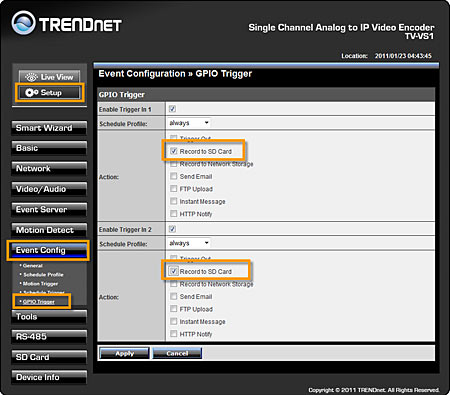Open Trigger In 2 Schedule Profile dropdown
Viewport: 450px width, 395px height.
click(x=189, y=243)
